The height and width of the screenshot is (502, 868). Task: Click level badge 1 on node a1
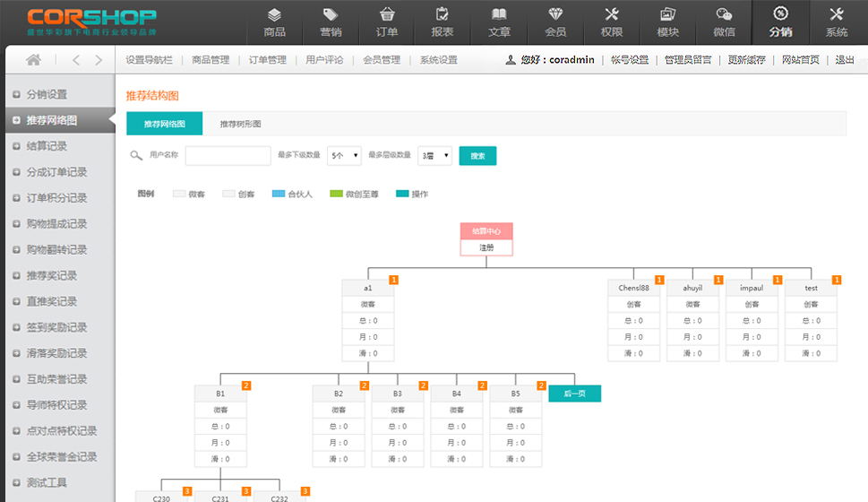tap(393, 280)
